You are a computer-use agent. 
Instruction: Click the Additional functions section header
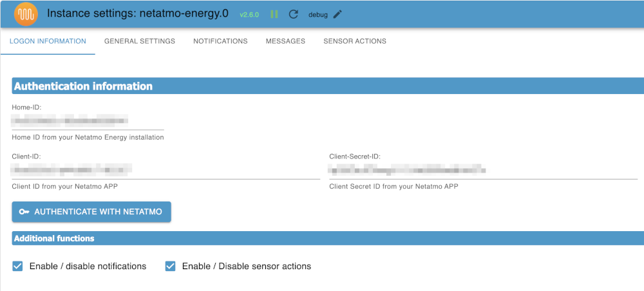tap(328, 238)
